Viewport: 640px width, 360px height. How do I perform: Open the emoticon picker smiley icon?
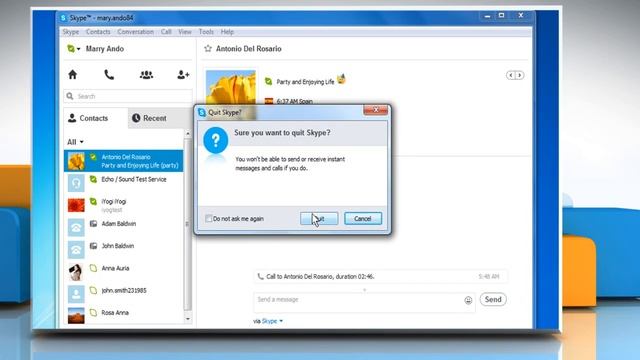point(468,300)
